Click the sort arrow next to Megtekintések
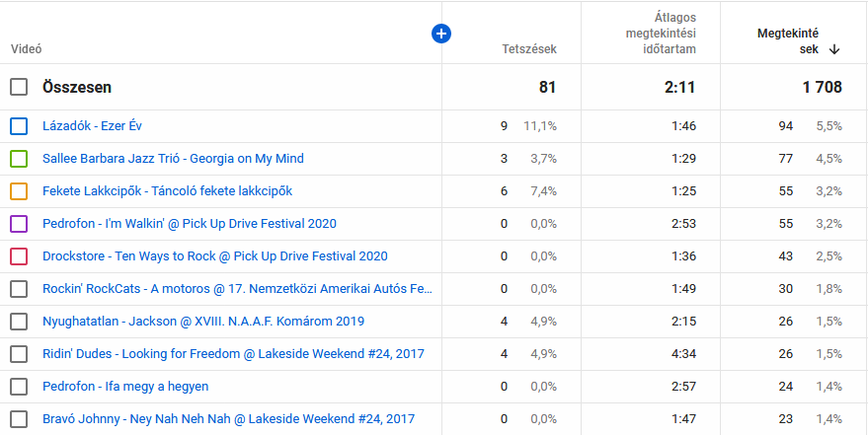Viewport: 868px width, 435px height. (x=834, y=49)
